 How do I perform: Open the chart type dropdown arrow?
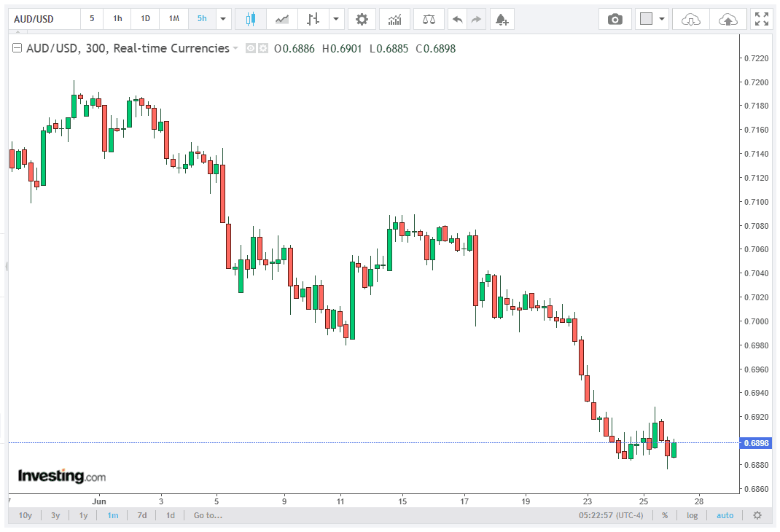click(336, 20)
